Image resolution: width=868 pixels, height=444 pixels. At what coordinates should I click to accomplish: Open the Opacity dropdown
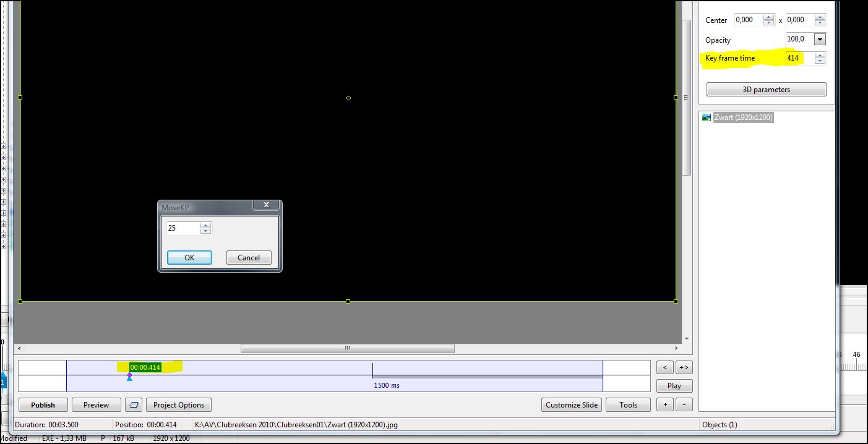820,40
